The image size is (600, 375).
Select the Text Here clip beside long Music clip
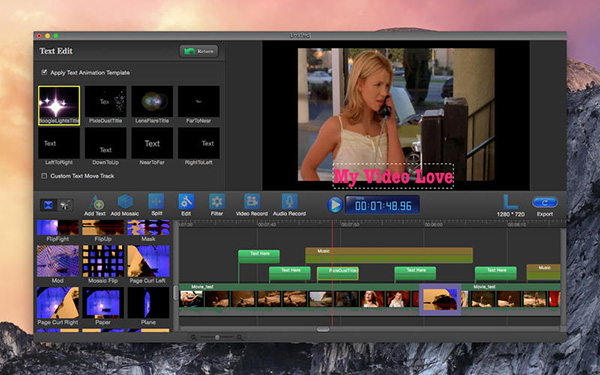coord(259,256)
